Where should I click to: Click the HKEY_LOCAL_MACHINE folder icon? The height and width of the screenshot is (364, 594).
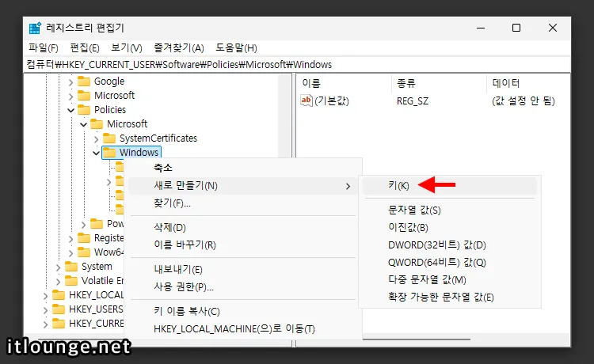(x=59, y=294)
